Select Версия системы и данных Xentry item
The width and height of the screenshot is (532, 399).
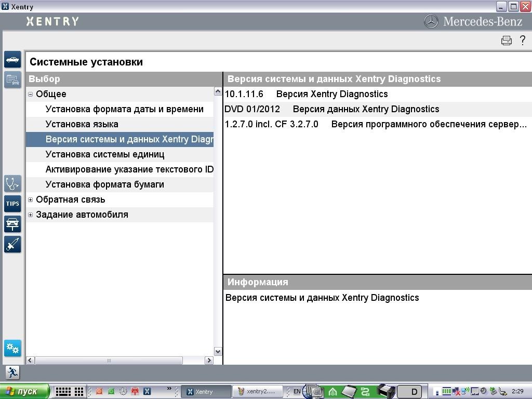click(x=120, y=139)
